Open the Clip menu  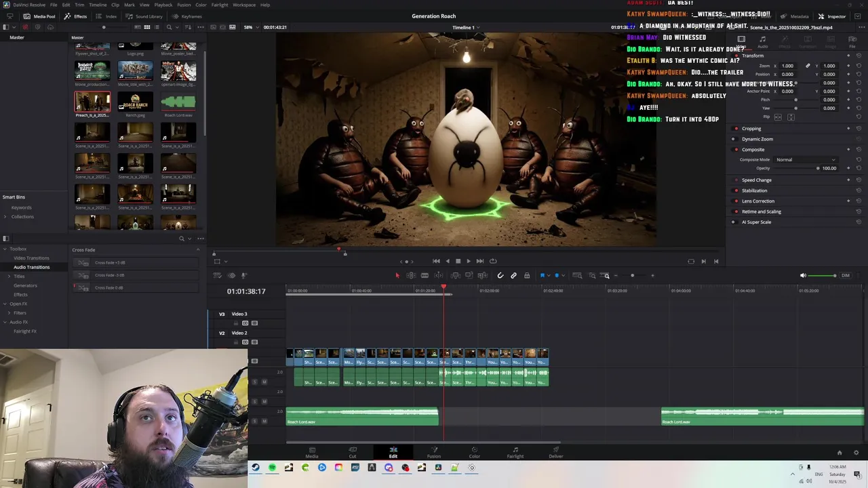pos(115,5)
